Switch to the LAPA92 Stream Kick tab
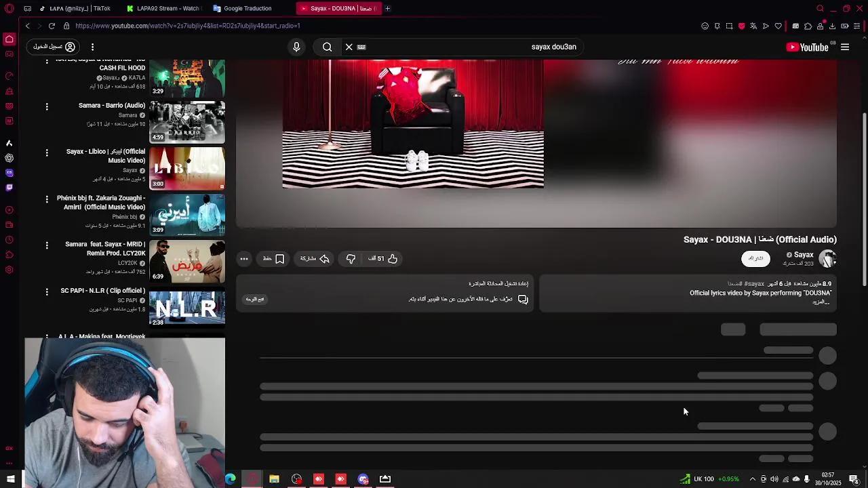Viewport: 868px width, 488px height. tap(163, 8)
